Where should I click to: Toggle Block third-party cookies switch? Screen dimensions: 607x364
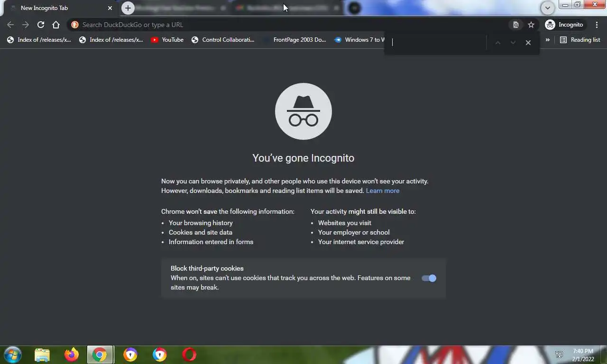(429, 278)
